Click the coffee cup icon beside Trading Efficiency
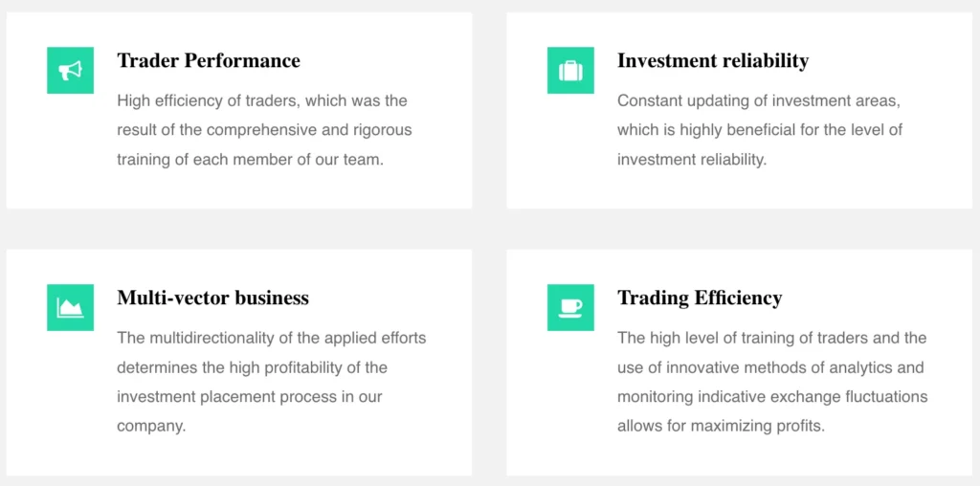The height and width of the screenshot is (486, 980). click(570, 307)
